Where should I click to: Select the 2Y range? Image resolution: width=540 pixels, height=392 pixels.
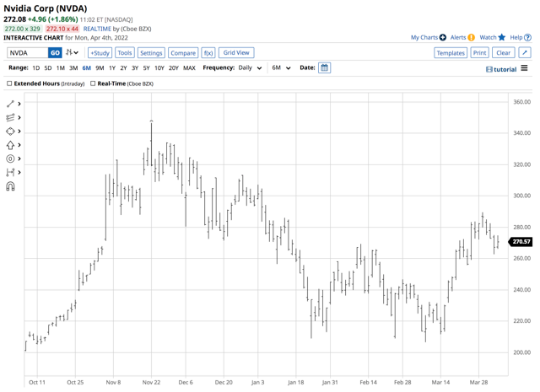pyautogui.click(x=123, y=67)
